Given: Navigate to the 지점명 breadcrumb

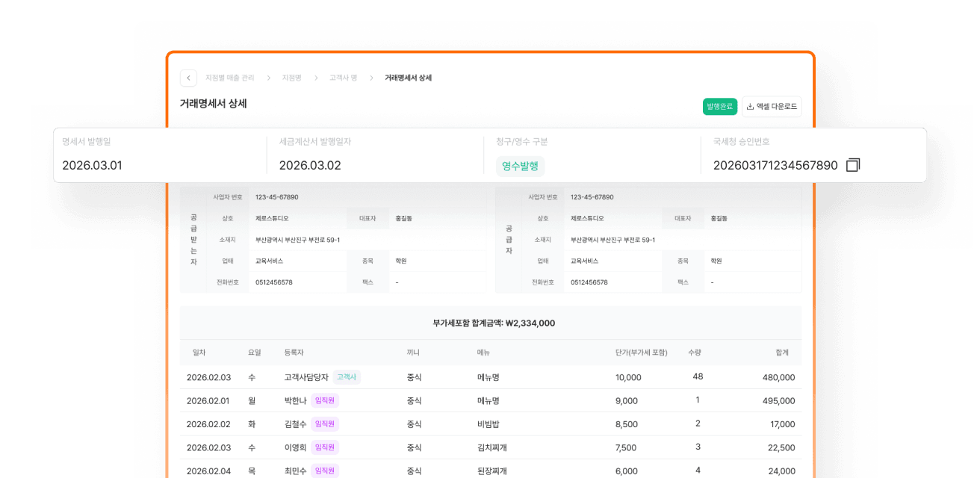Looking at the screenshot, I should coord(291,78).
